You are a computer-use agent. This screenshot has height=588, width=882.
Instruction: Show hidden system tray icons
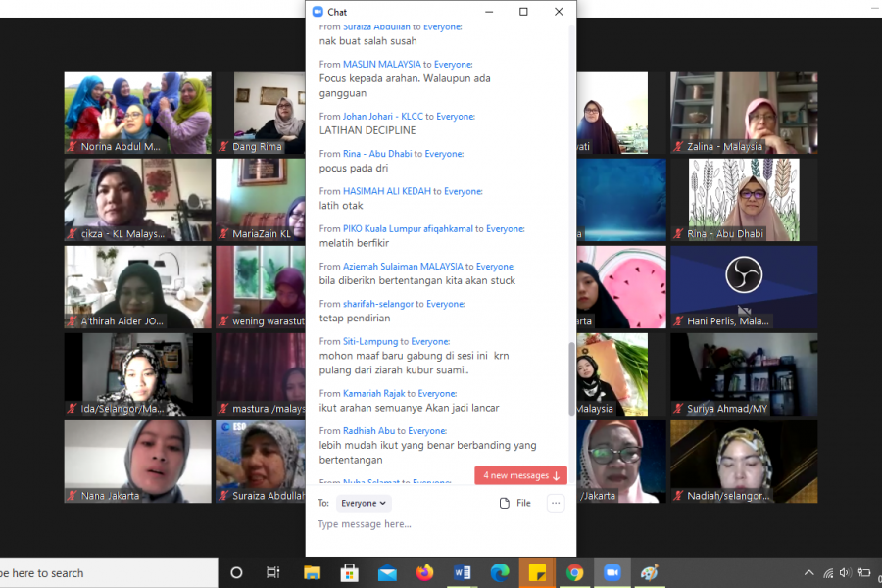pyautogui.click(x=808, y=573)
